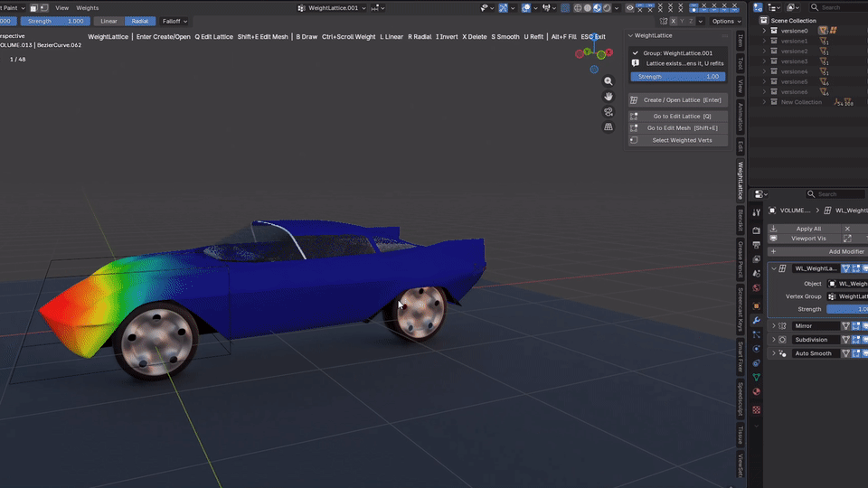Expand the Mirror modifier panel

coord(774,326)
